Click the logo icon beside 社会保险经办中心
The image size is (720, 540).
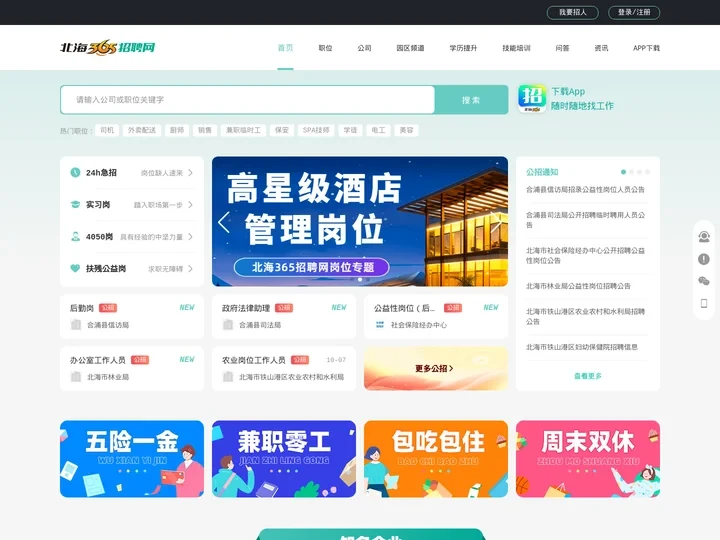(380, 325)
